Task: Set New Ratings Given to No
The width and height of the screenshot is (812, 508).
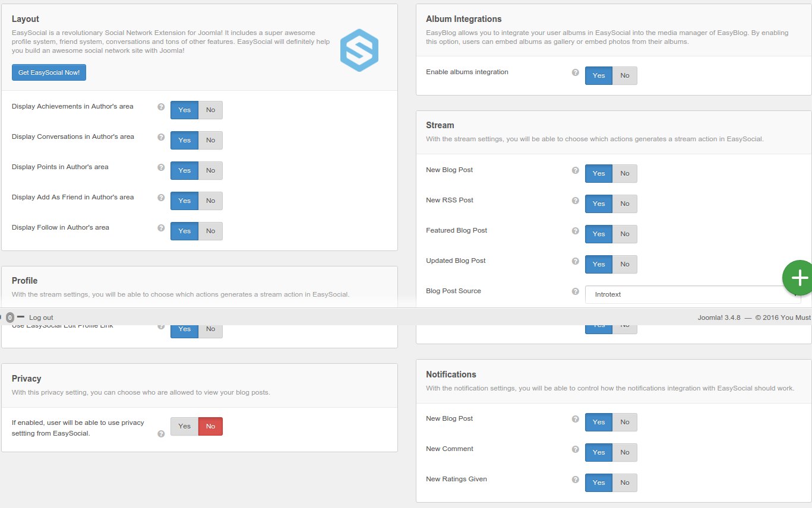Action: click(x=625, y=482)
